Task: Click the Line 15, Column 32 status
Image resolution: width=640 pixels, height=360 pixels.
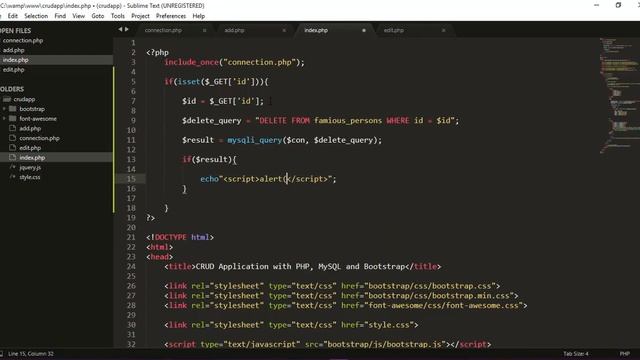Action: [31, 354]
